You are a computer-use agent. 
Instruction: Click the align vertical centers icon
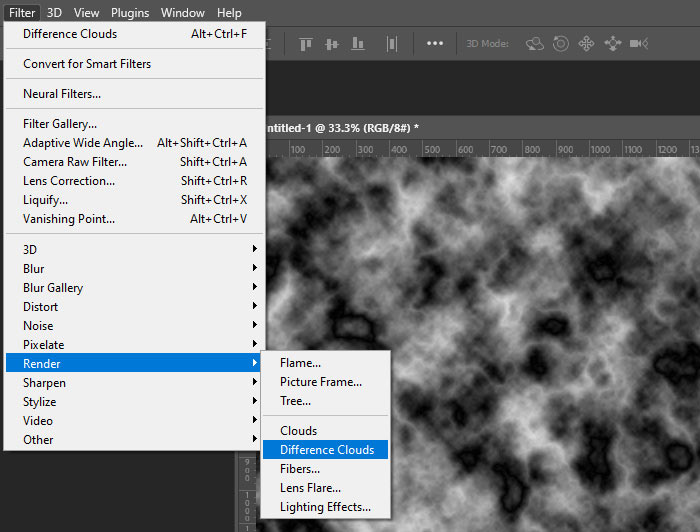coord(332,44)
